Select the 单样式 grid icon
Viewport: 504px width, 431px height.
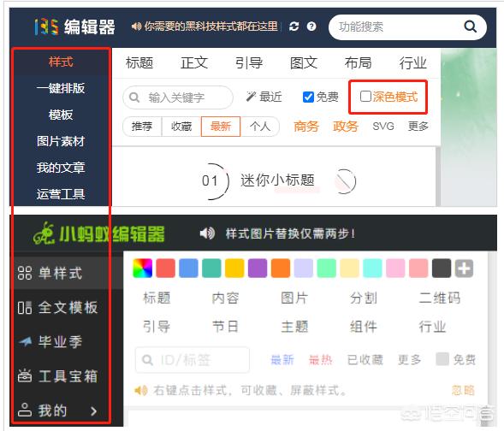[25, 273]
